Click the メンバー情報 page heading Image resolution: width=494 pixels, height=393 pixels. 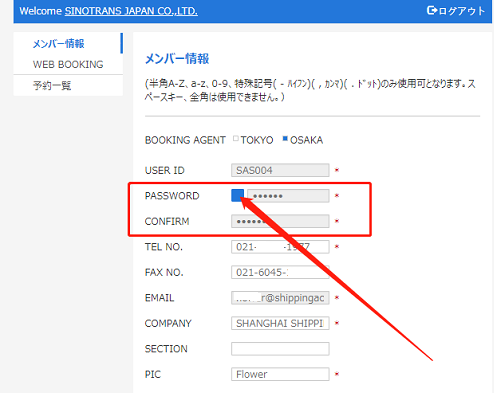[177, 59]
